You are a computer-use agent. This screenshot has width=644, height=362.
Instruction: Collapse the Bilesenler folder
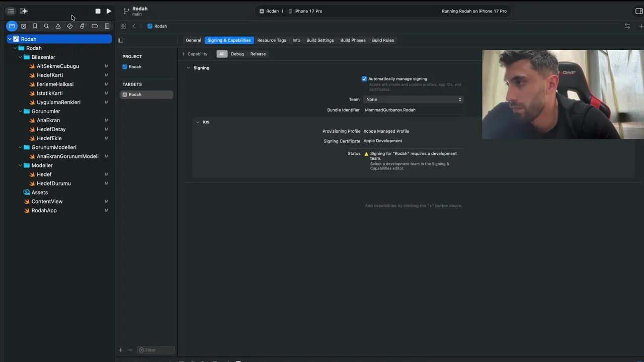tap(21, 57)
